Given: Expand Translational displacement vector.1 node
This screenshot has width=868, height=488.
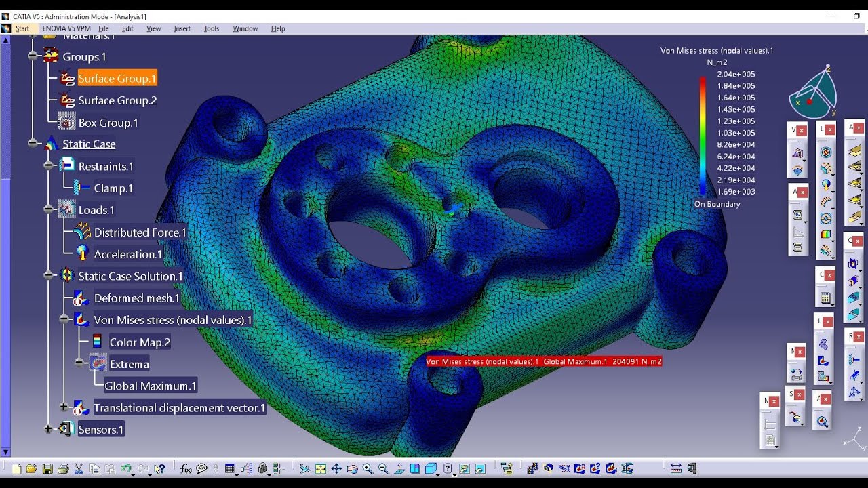Looking at the screenshot, I should [x=64, y=407].
